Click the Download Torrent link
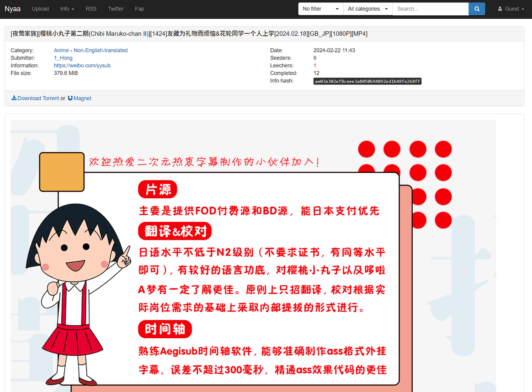The height and width of the screenshot is (392, 532). click(x=38, y=98)
